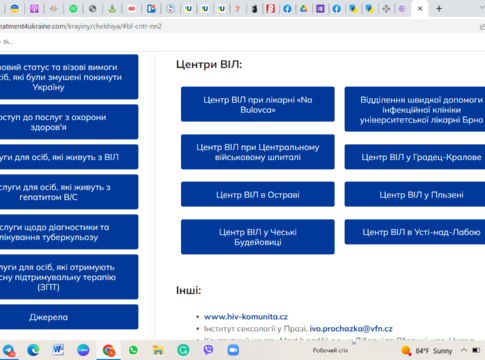
Task: Open File Explorer in the taskbar
Action: [158, 350]
